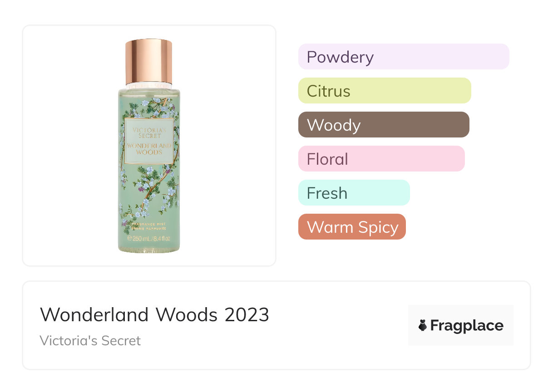The width and height of the screenshot is (553, 392).
Task: Click the word Woody in the brown bar
Action: (x=334, y=125)
